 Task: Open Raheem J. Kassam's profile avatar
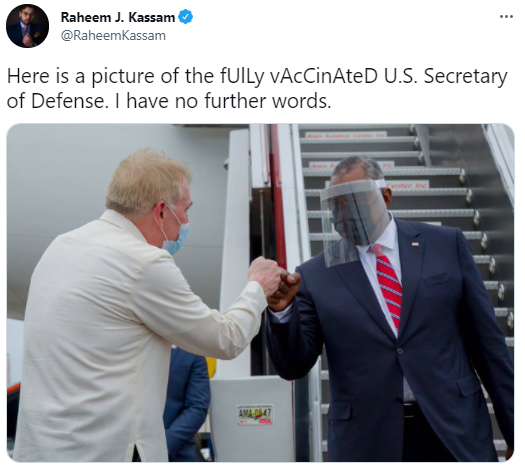(x=27, y=26)
